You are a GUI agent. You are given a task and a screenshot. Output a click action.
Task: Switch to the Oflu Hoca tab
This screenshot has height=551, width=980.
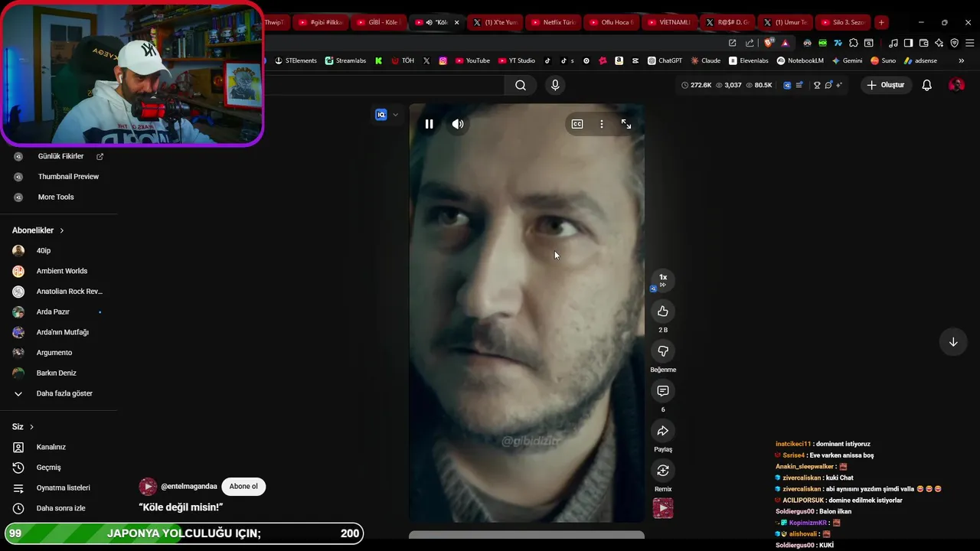coord(611,22)
